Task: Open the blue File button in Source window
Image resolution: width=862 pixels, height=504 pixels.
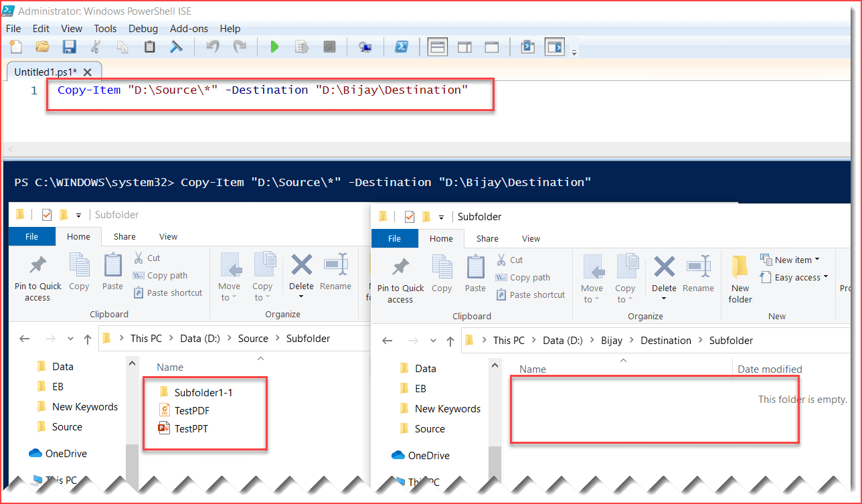Action: (x=31, y=236)
